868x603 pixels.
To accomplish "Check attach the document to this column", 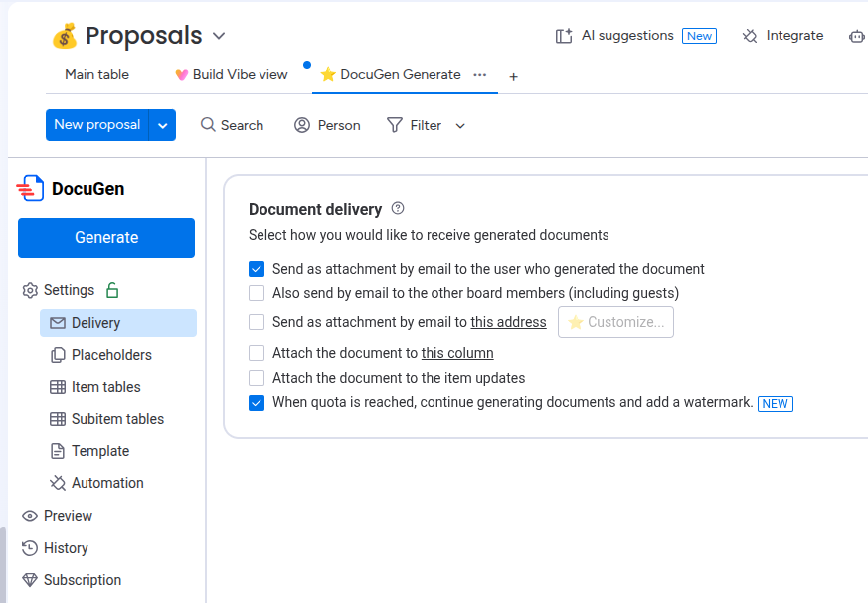I will coord(257,353).
